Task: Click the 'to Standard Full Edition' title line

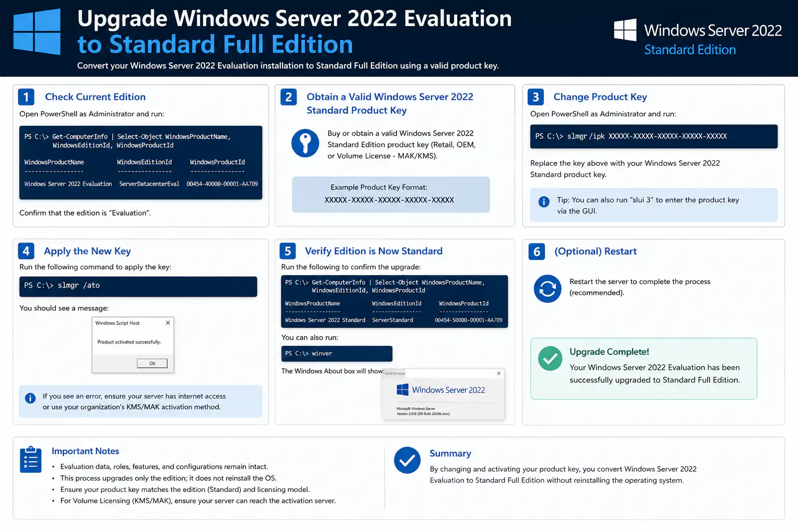Action: (x=215, y=45)
